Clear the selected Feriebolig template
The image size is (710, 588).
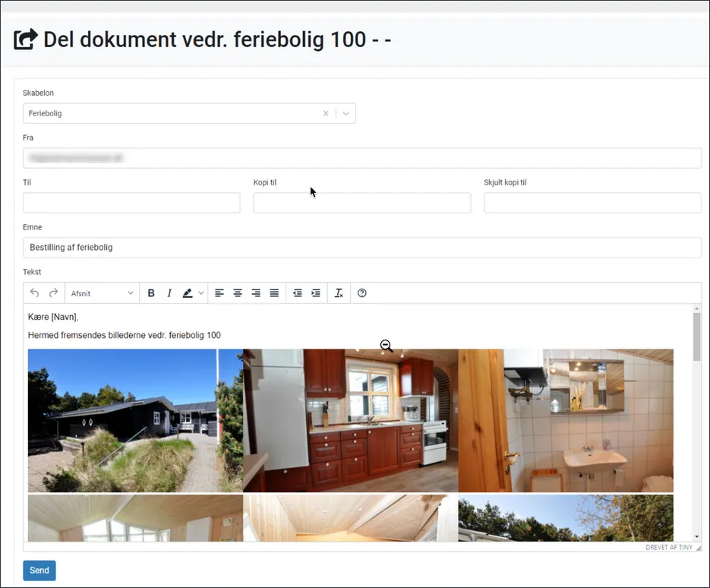pyautogui.click(x=326, y=113)
